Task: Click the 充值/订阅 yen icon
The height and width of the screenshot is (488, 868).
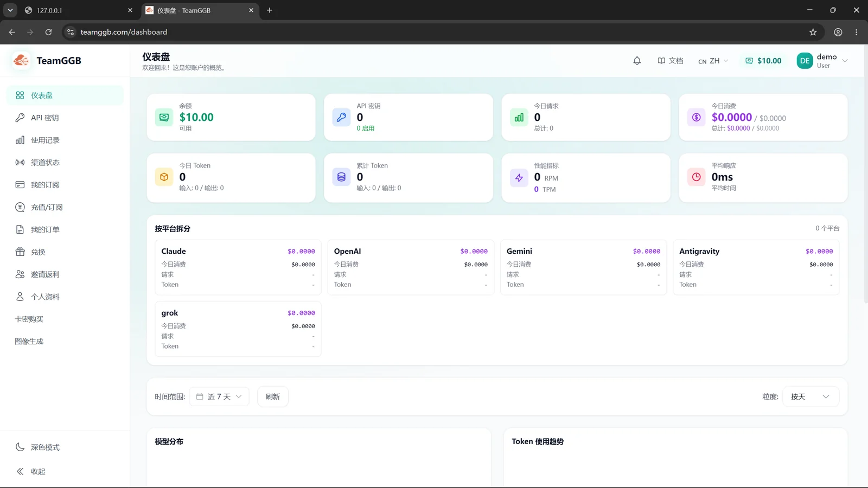Action: click(x=20, y=207)
